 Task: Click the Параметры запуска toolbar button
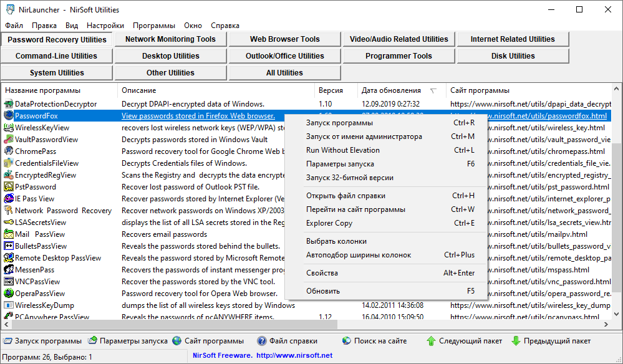[x=128, y=341]
